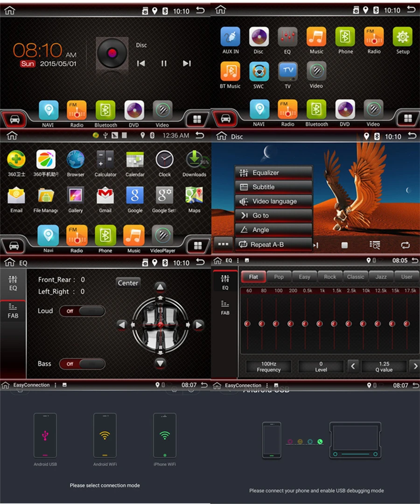Select Android USB connection mode
420x504 pixels.
tap(45, 439)
